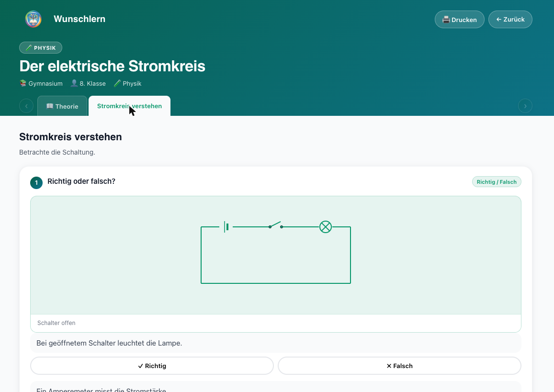
Task: Click the person icon beside 8. Klasse
Action: 74,83
